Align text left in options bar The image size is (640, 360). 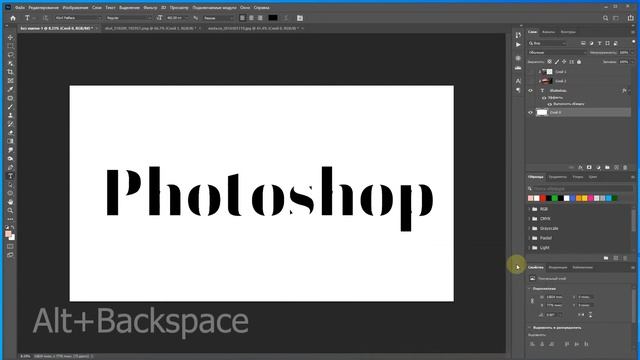pyautogui.click(x=242, y=18)
